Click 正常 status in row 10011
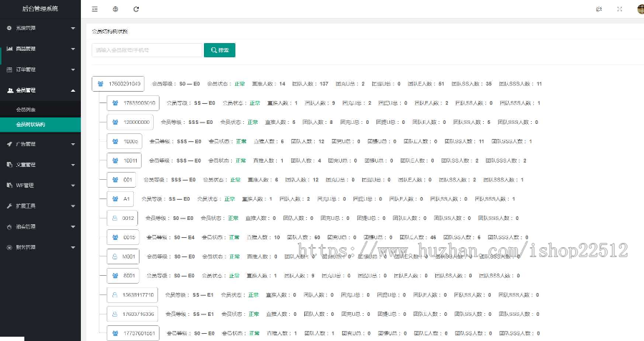This screenshot has height=341, width=644. pos(240,161)
